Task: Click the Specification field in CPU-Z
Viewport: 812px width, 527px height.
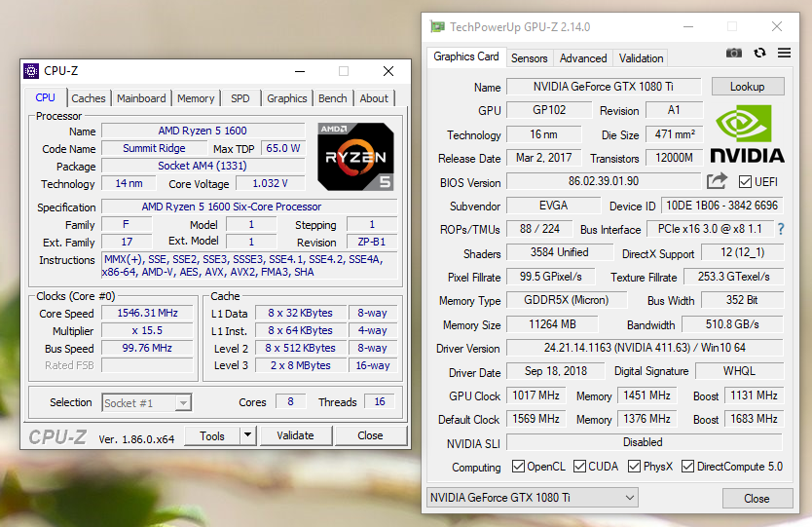Action: click(249, 207)
